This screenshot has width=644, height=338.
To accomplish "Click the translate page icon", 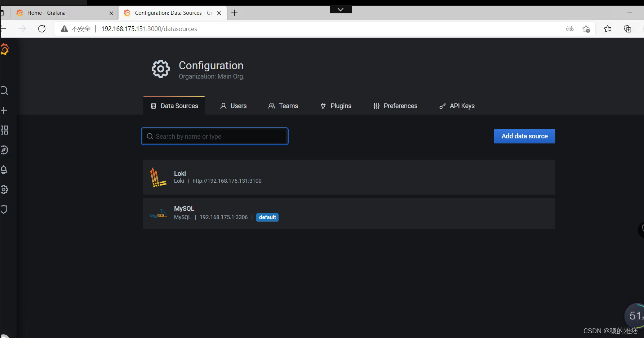I will [x=570, y=29].
